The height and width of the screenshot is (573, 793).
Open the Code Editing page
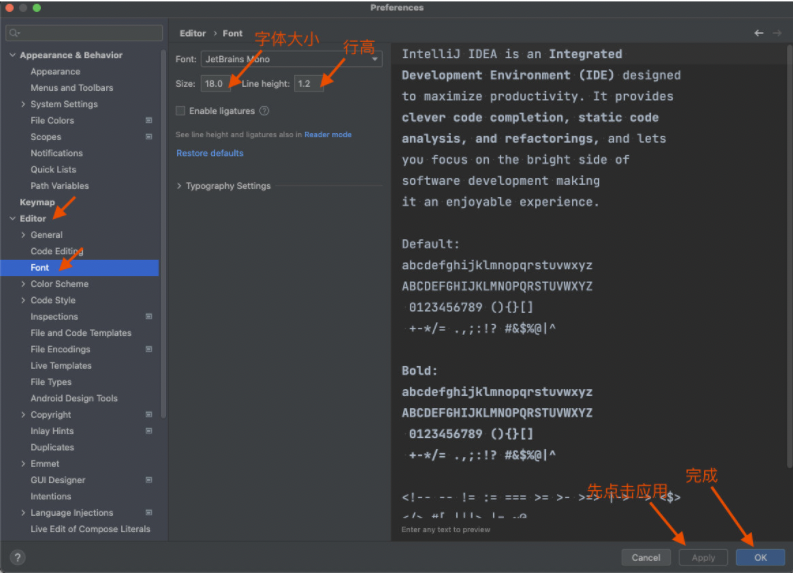pos(57,251)
